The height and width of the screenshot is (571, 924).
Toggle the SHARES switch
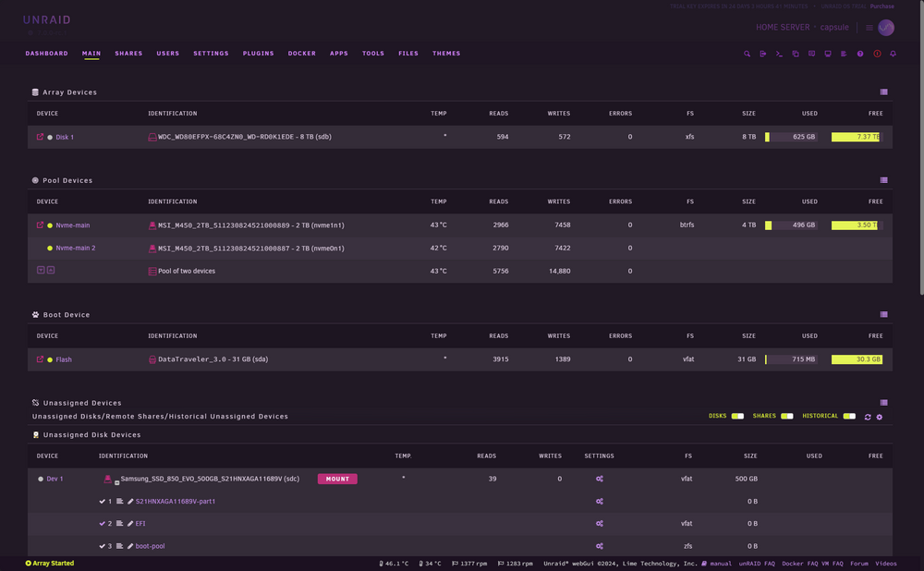786,416
